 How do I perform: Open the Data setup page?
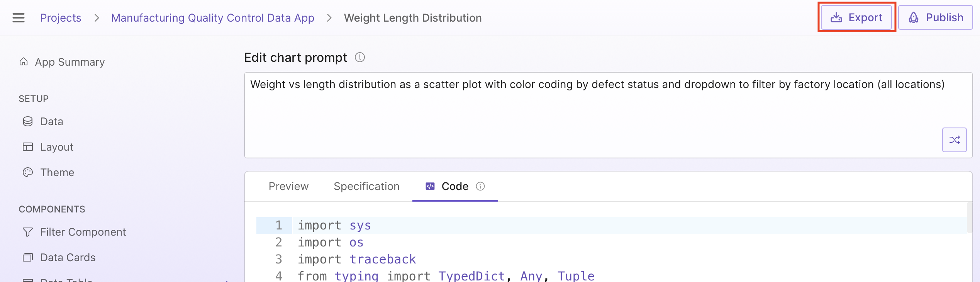[51, 122]
